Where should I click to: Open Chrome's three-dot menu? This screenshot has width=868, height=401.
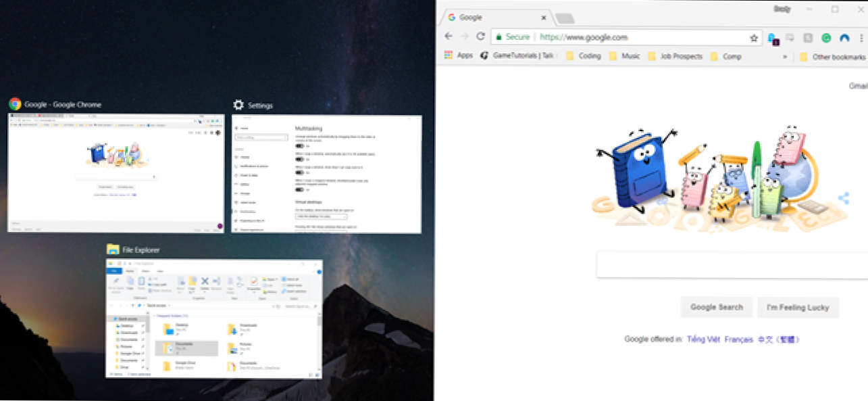pos(861,38)
